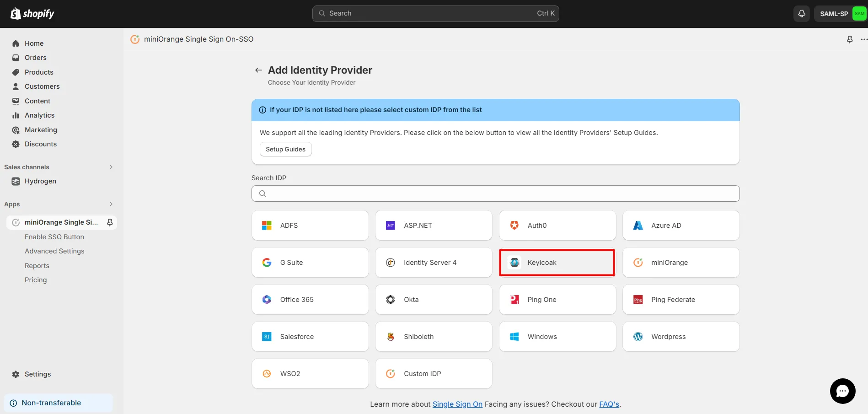
Task: Click the Orders inbox icon
Action: coord(16,58)
